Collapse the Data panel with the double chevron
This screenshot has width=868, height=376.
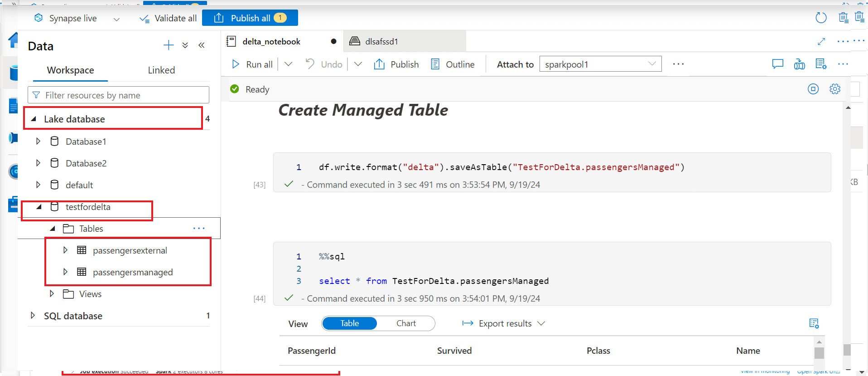pyautogui.click(x=202, y=45)
